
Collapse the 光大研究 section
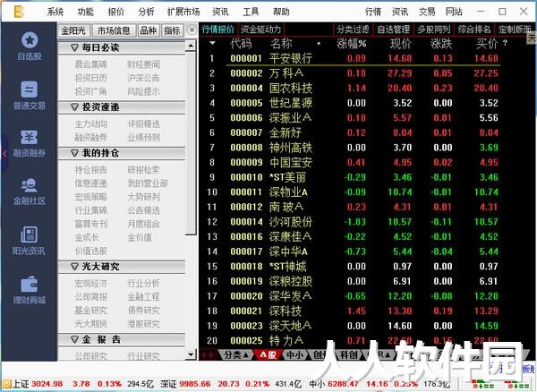point(74,267)
